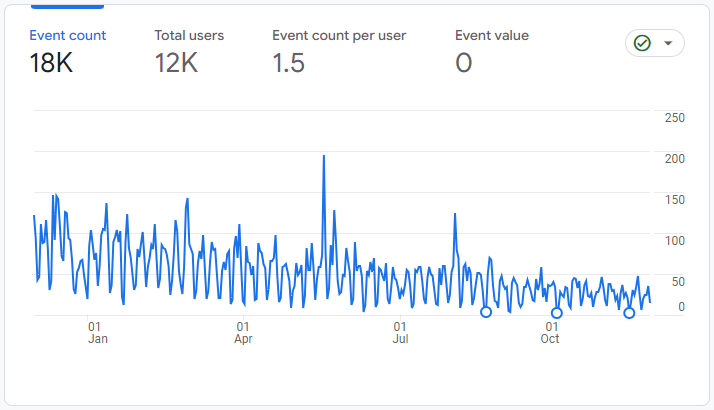Click the 250 y-axis value
This screenshot has height=410, width=714.
point(674,118)
